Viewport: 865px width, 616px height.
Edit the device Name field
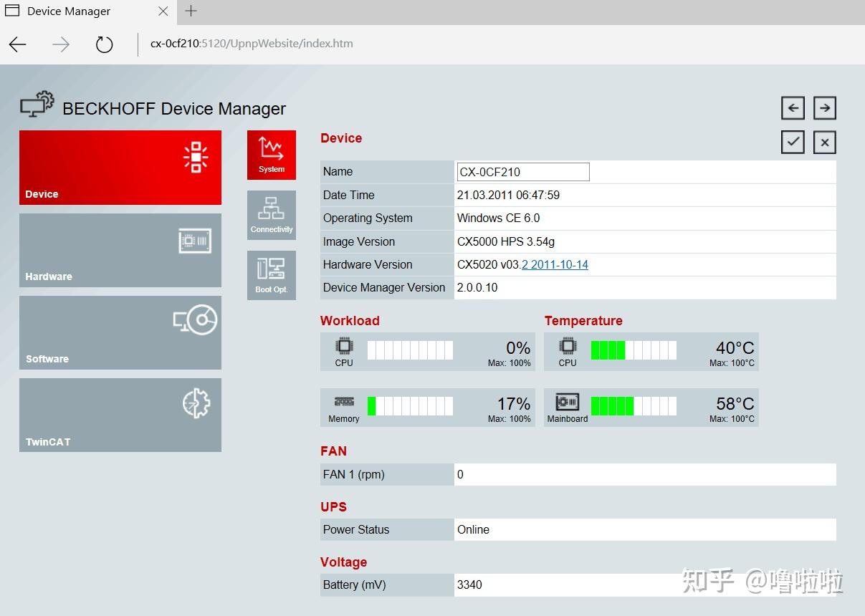pos(522,171)
